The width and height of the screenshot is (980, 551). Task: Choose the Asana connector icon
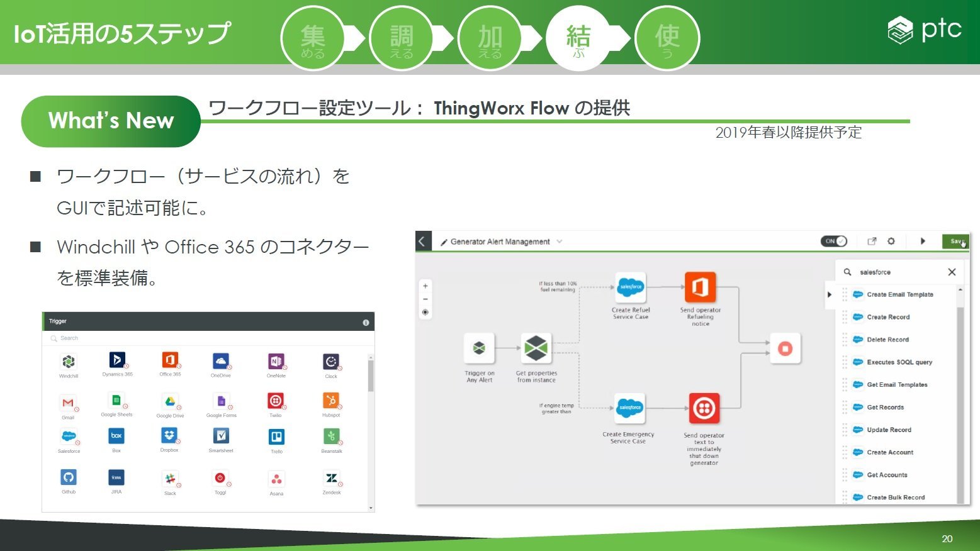(x=276, y=479)
